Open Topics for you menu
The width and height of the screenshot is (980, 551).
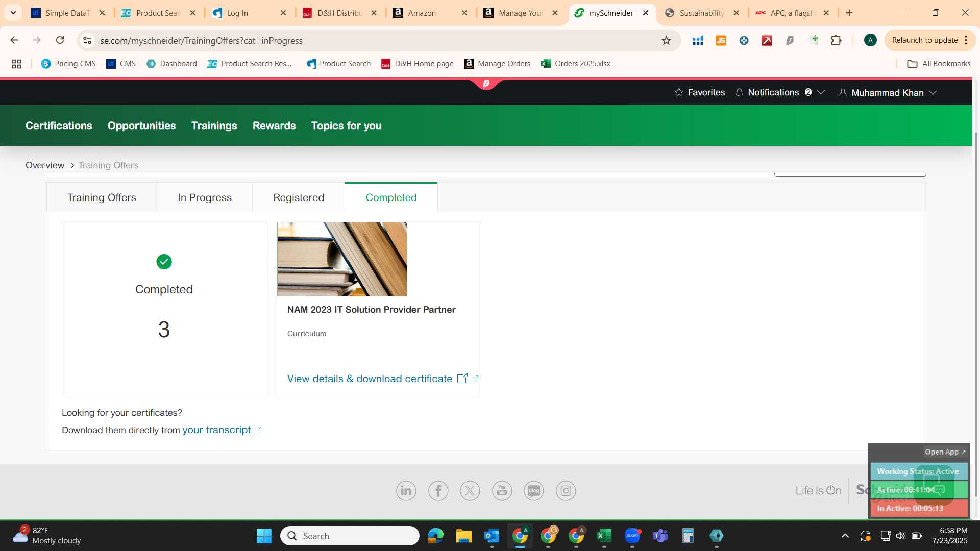[x=346, y=126]
